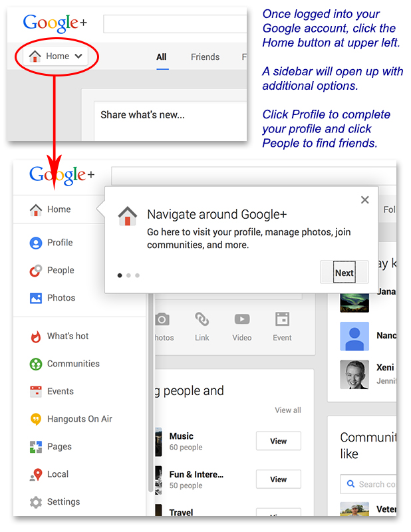
Task: View the Music people category
Action: click(278, 441)
